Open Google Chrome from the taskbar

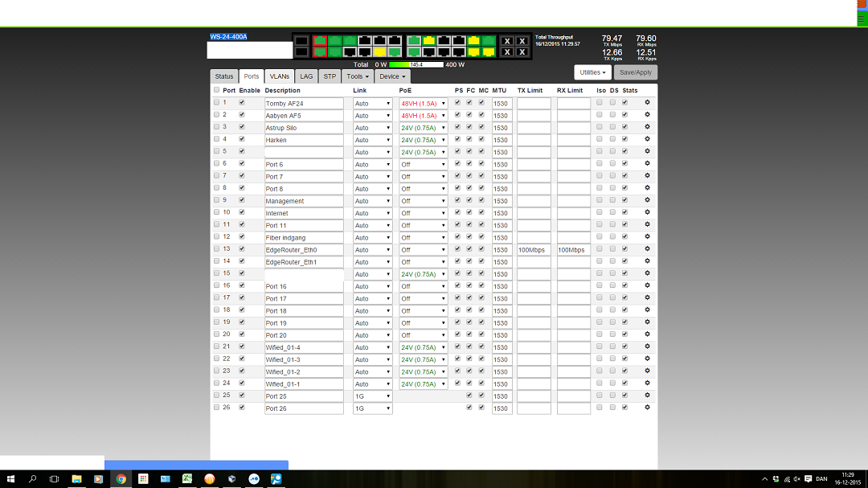121,478
